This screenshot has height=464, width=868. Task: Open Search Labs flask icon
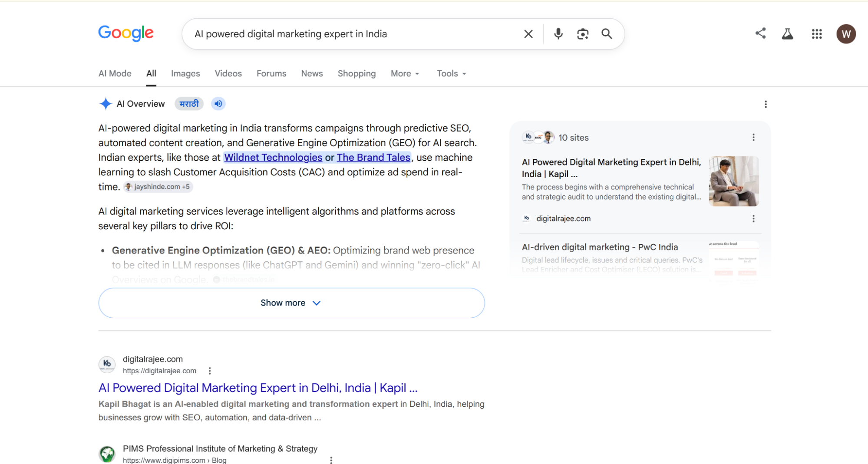tap(787, 34)
